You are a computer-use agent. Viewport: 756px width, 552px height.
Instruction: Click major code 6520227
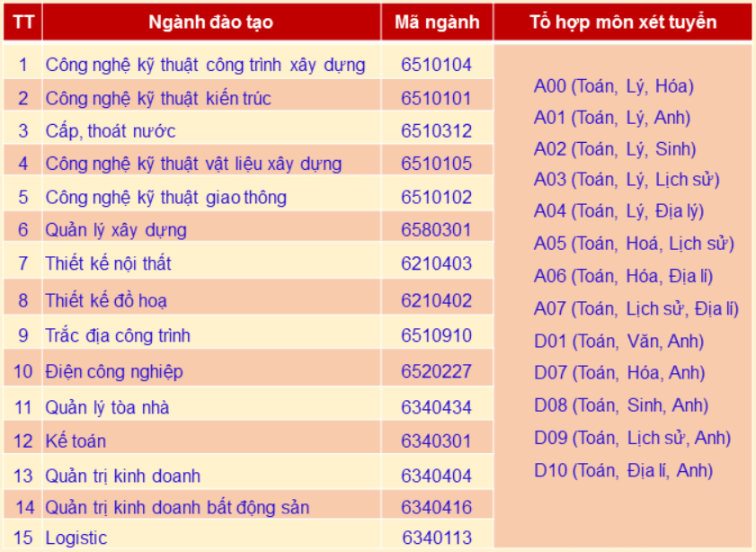pos(436,371)
